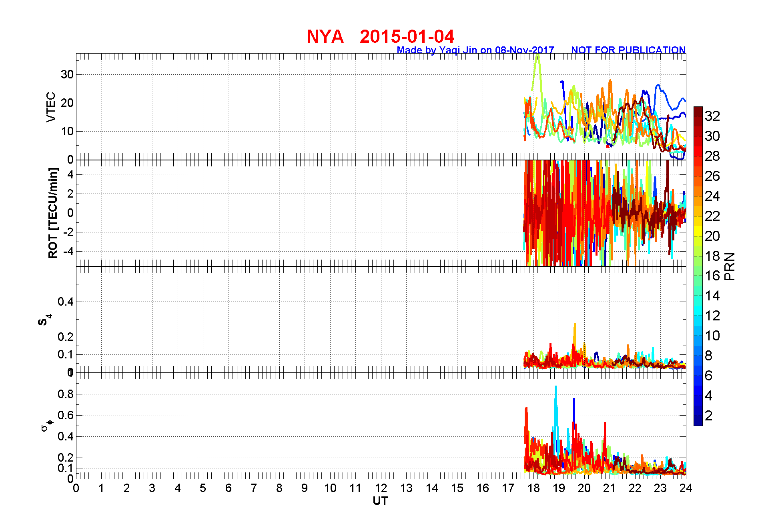Click colorbar tick value 2
The image size is (762, 532).
pos(708,416)
